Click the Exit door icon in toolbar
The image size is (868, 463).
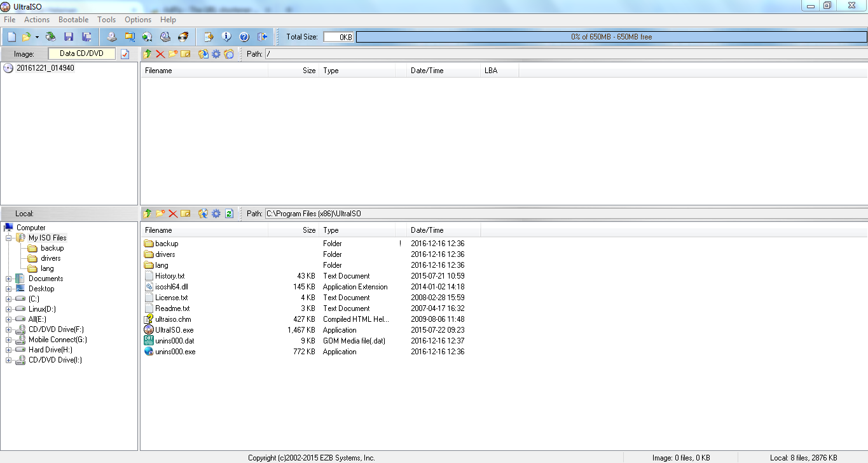click(262, 37)
